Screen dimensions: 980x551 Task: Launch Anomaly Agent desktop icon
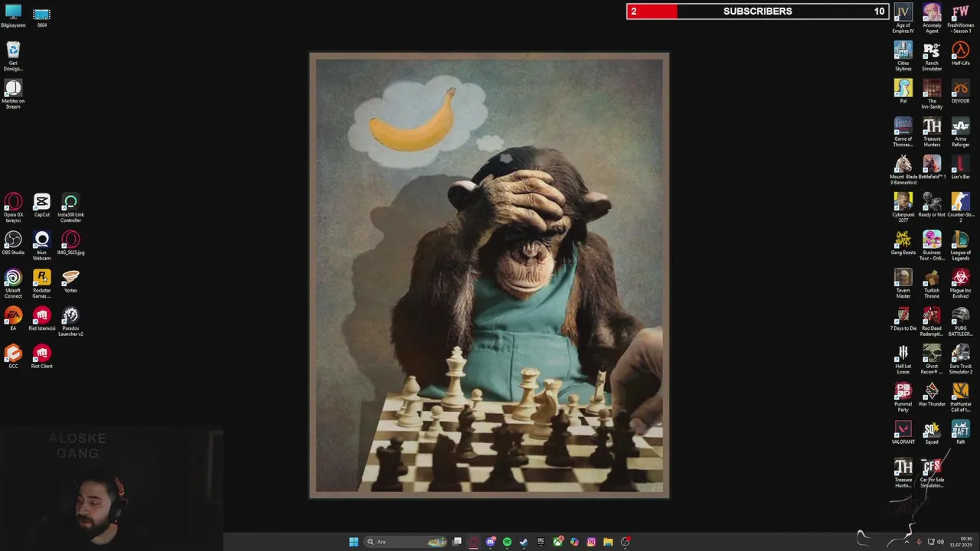tap(932, 18)
